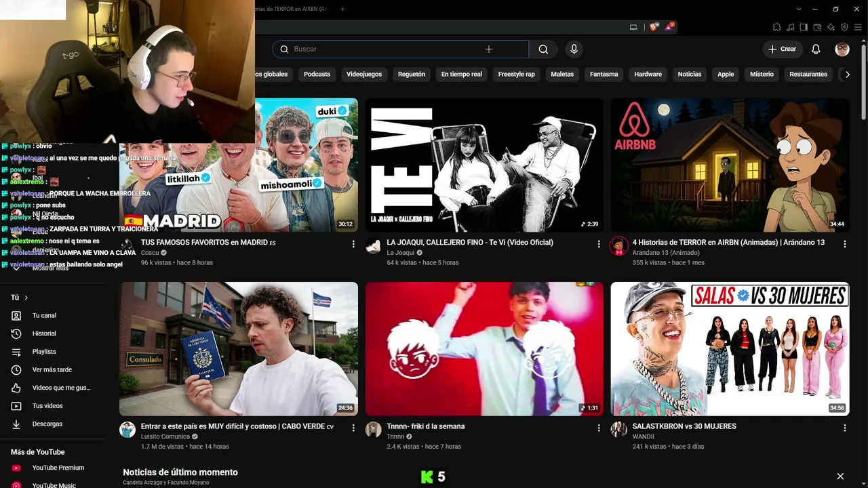The image size is (868, 488).
Task: Click the Descargas download icon in sidebar
Action: pyautogui.click(x=16, y=424)
